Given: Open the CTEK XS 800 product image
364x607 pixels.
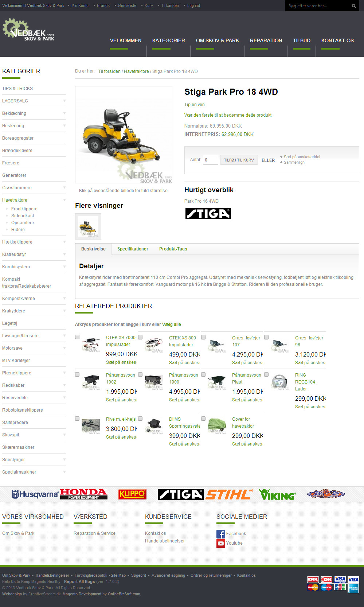Looking at the screenshot, I should (x=154, y=344).
